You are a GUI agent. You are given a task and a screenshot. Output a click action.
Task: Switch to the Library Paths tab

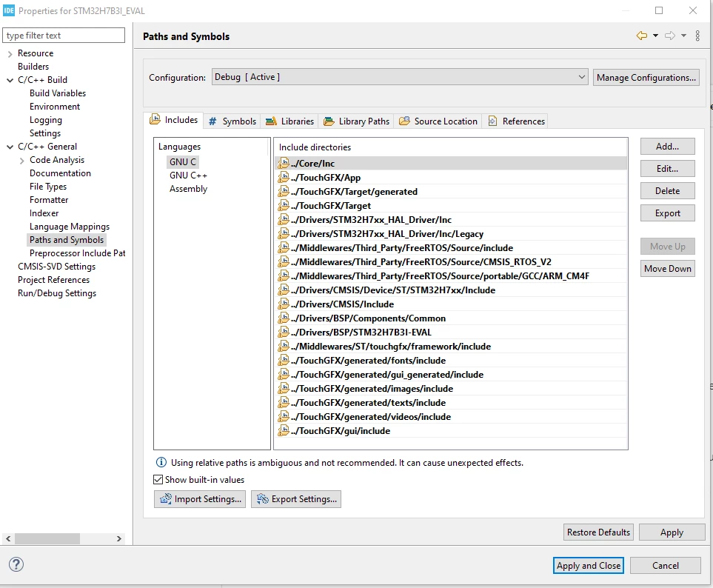(357, 121)
